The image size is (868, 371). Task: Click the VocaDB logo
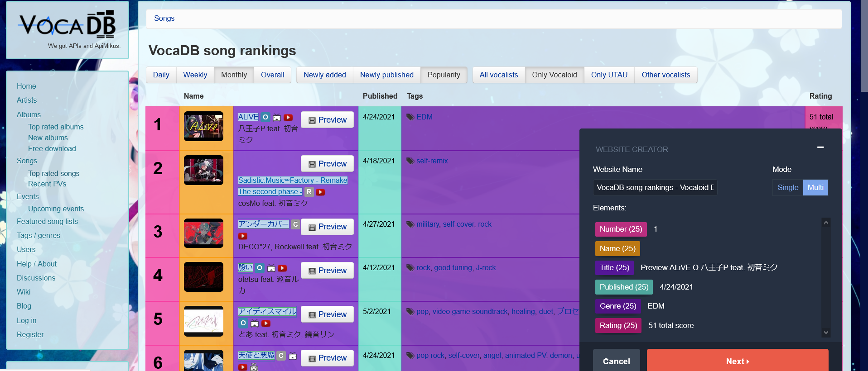pyautogui.click(x=67, y=25)
